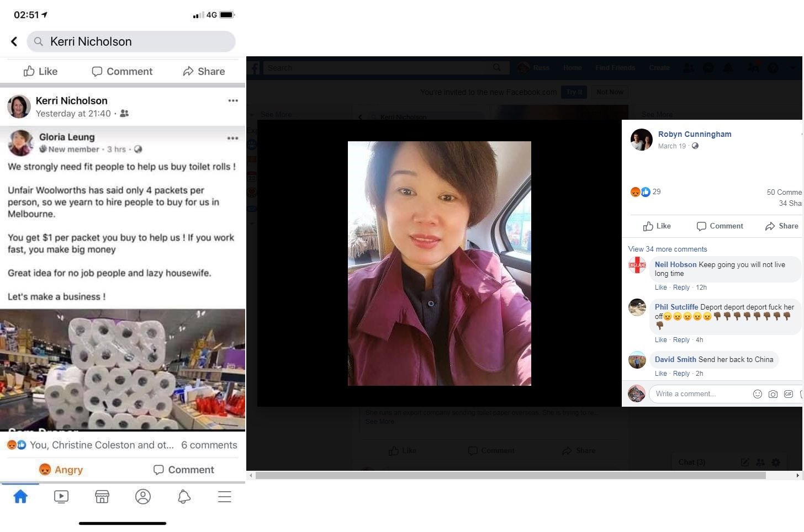Toggle the Angry reaction on the post
The image size is (804, 532).
coord(61,470)
